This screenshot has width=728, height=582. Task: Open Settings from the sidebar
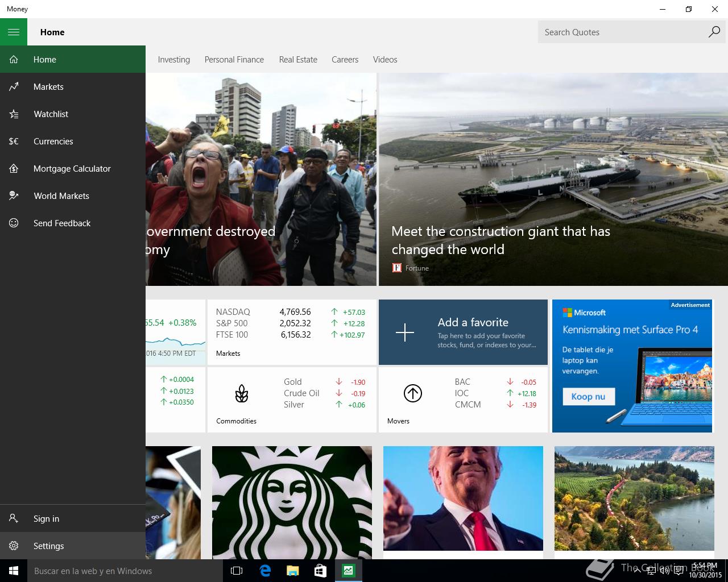point(73,546)
